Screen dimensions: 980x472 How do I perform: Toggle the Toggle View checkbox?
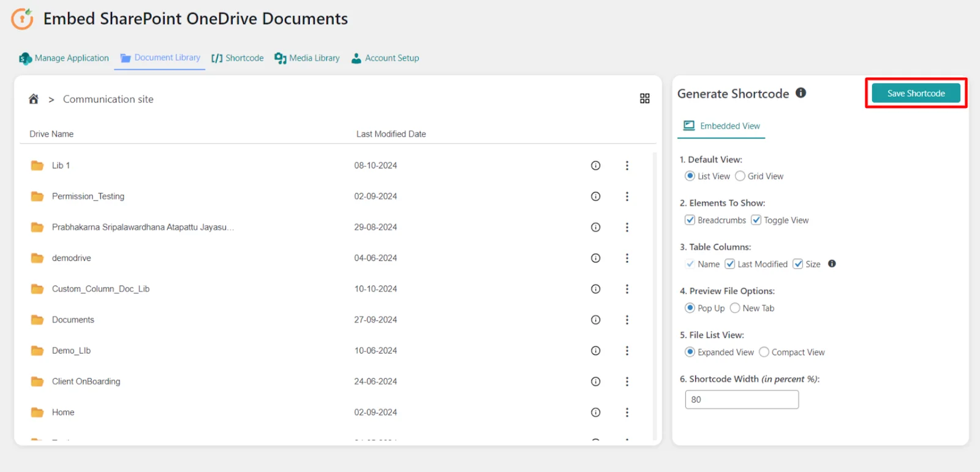[756, 220]
